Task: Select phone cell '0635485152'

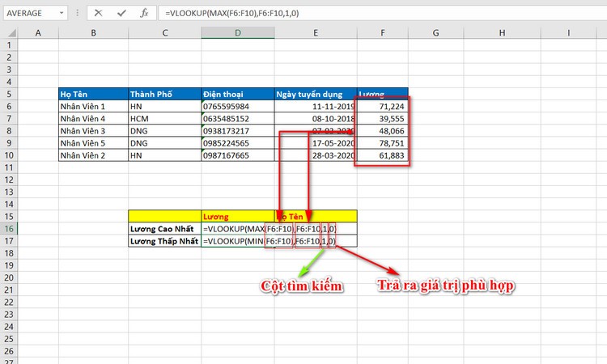Action: pos(238,119)
